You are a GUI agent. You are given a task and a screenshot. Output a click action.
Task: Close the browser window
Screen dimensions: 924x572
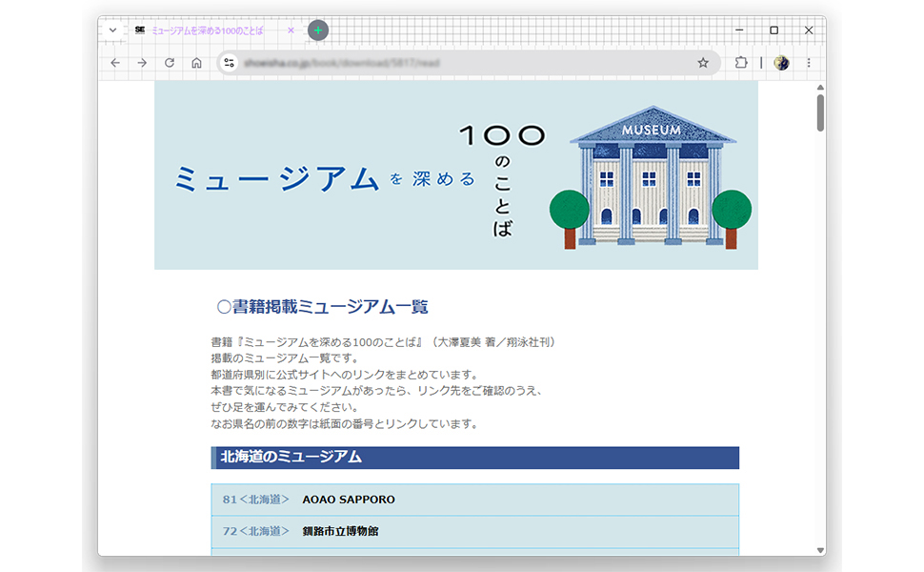pos(809,31)
